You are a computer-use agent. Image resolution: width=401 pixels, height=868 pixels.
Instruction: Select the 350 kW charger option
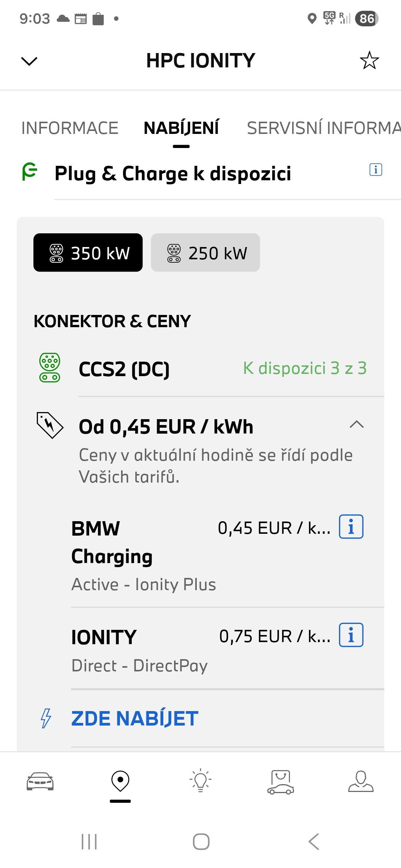(88, 253)
